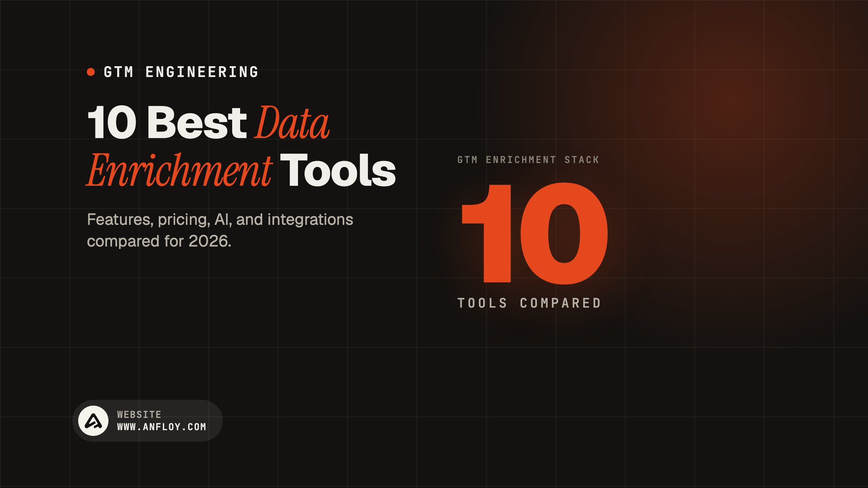Open the WWW.ANFLOY.COM link

click(162, 427)
